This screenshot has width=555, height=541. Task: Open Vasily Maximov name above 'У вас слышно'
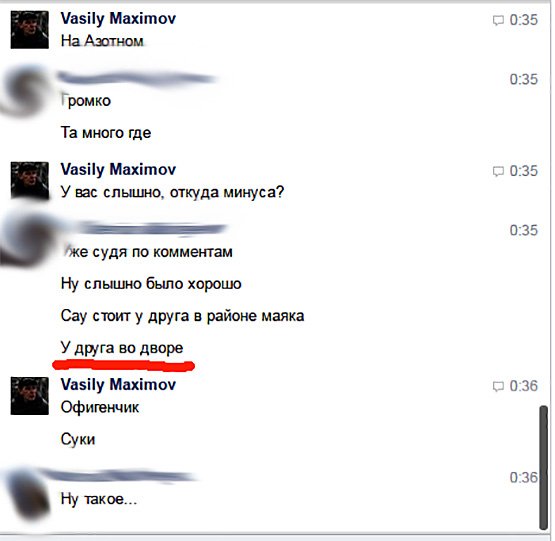pyautogui.click(x=118, y=169)
